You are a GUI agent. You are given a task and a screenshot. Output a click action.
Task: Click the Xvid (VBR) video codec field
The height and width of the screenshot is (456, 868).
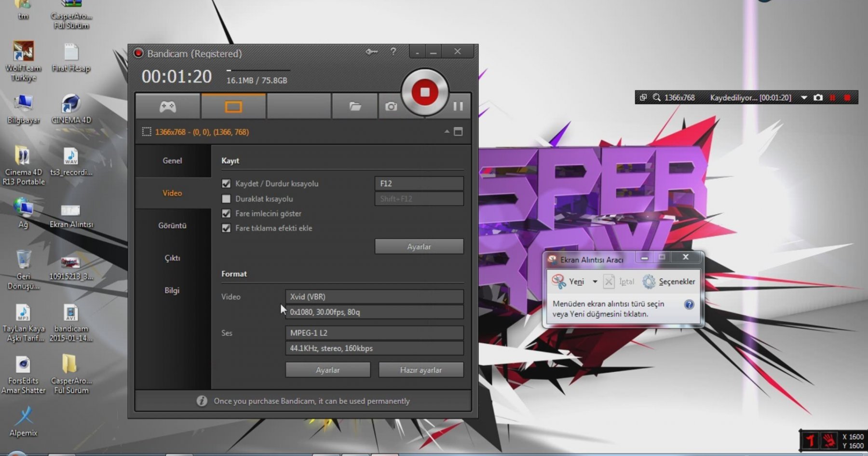[374, 297]
